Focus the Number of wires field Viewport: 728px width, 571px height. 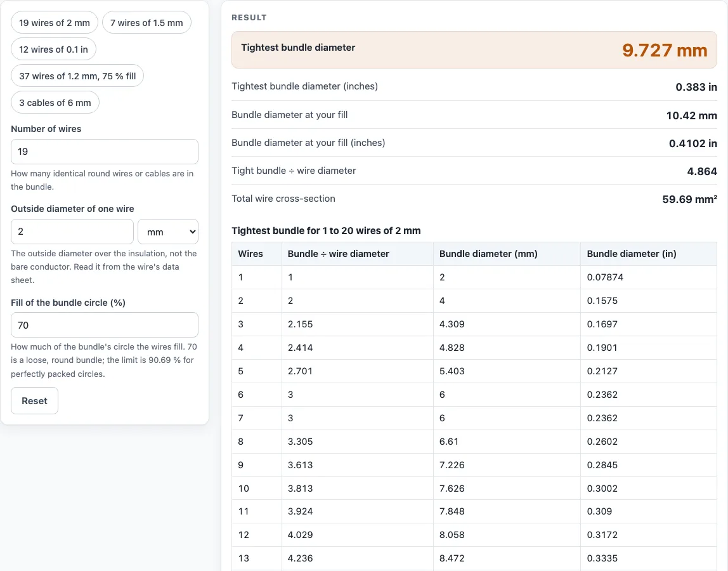(x=105, y=152)
